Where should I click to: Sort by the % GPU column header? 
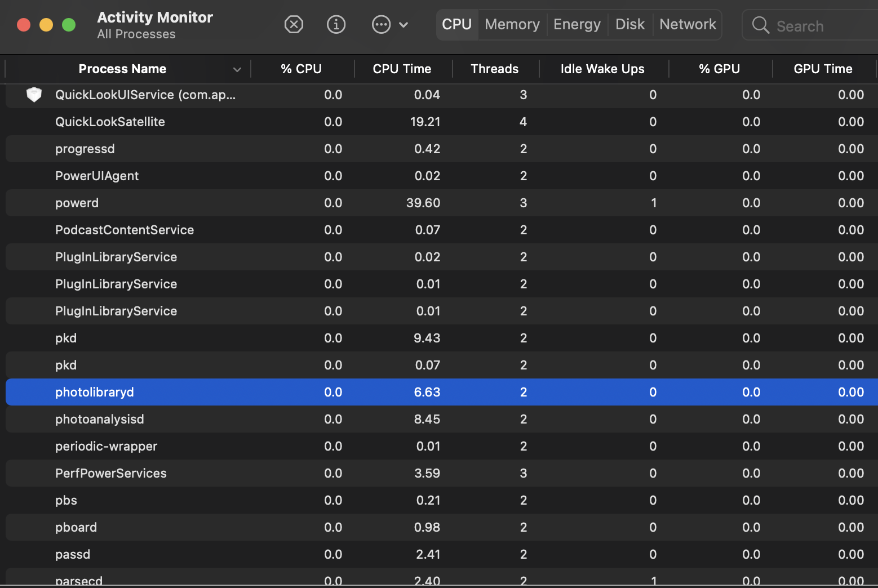(x=720, y=69)
